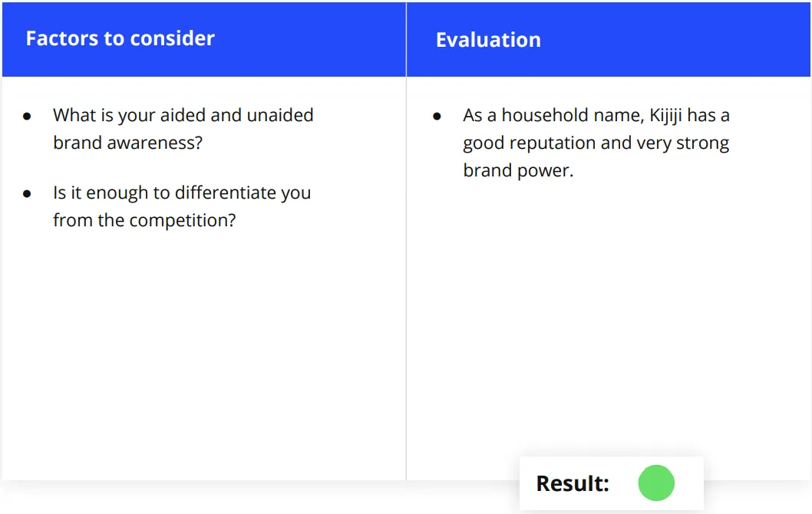
Task: Click the 'Factors to consider' header text
Action: [x=120, y=38]
